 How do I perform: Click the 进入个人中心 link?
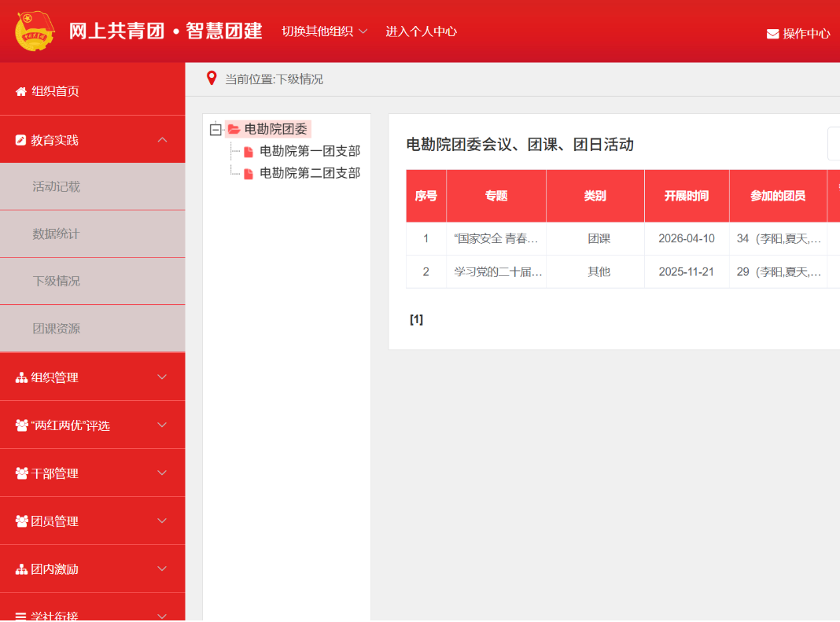421,31
